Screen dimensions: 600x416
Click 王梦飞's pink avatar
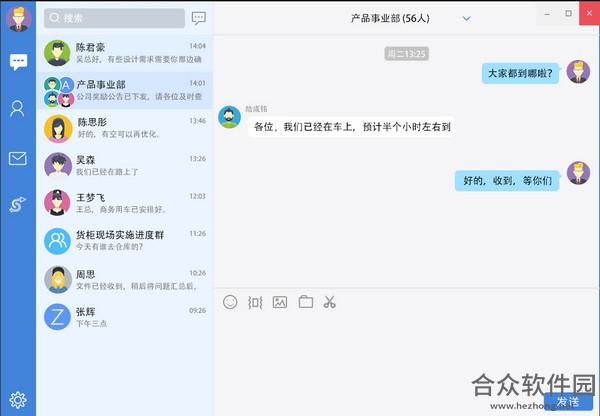[x=57, y=203]
